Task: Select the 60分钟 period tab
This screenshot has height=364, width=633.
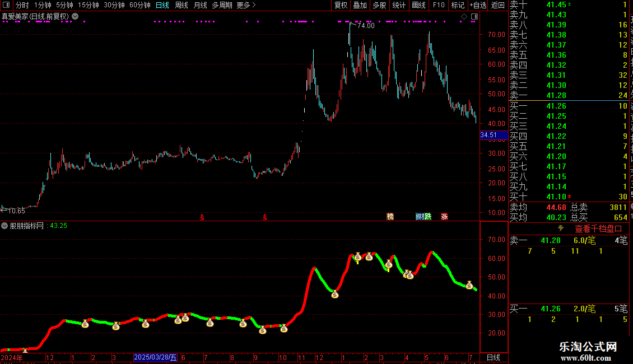Action: [x=140, y=5]
